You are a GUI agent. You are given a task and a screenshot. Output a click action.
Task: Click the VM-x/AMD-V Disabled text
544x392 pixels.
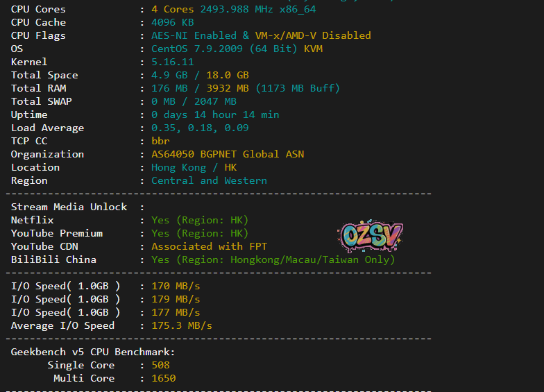(312, 35)
